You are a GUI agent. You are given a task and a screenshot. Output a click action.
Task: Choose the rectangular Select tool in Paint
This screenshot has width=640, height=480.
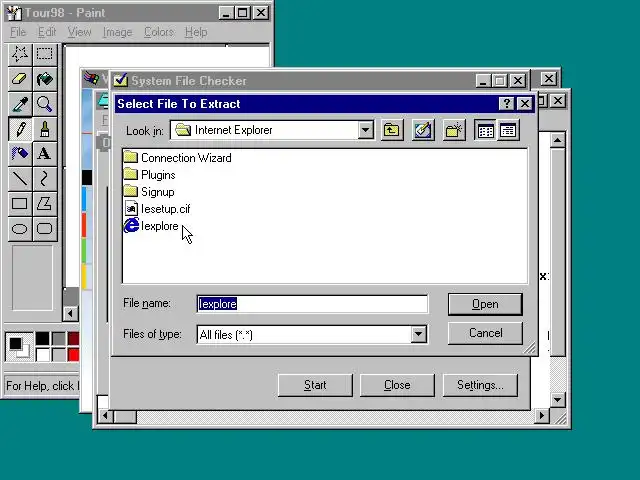pyautogui.click(x=44, y=54)
